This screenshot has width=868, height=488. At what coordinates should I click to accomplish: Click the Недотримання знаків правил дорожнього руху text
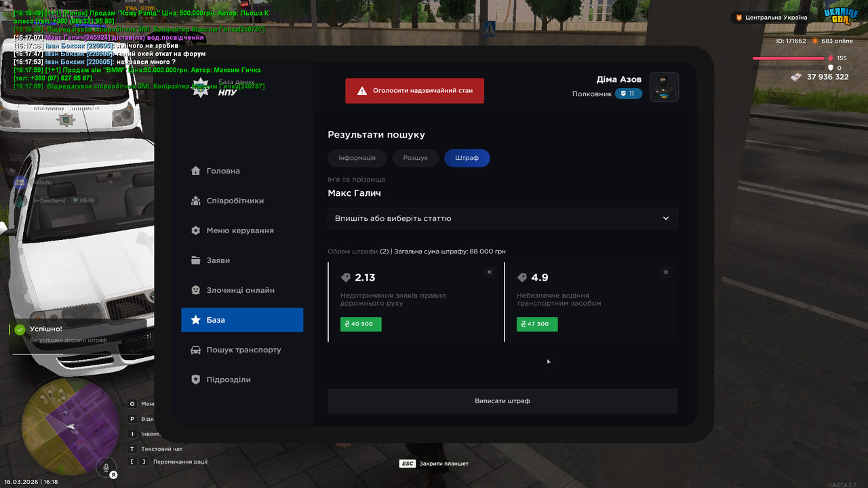[x=393, y=300]
